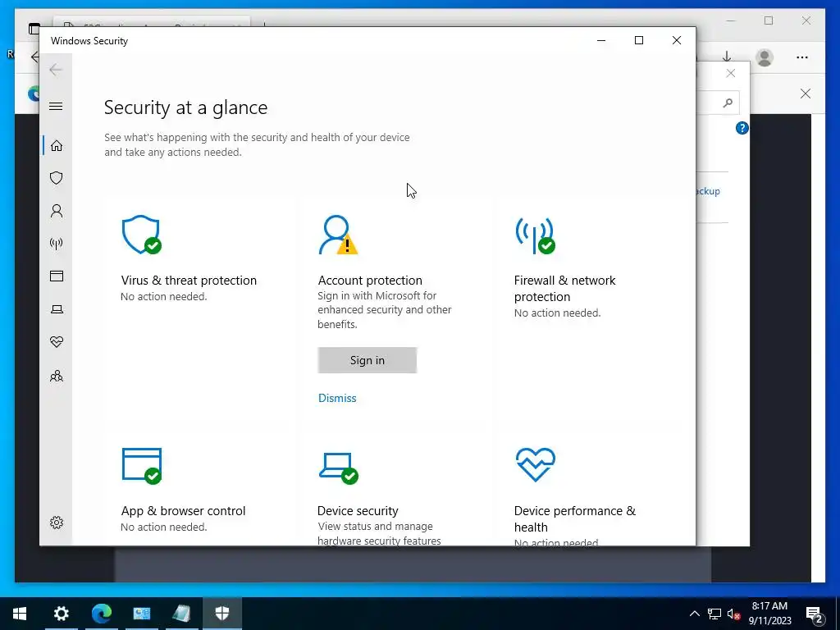
Task: Click the muted speaker tray icon
Action: coord(734,614)
